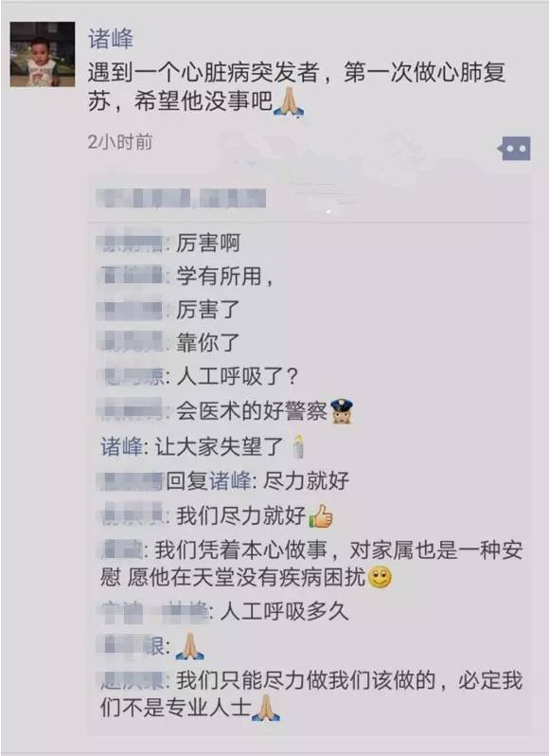The image size is (549, 756).
Task: Open 诸峰's profile from post header name
Action: [x=111, y=39]
